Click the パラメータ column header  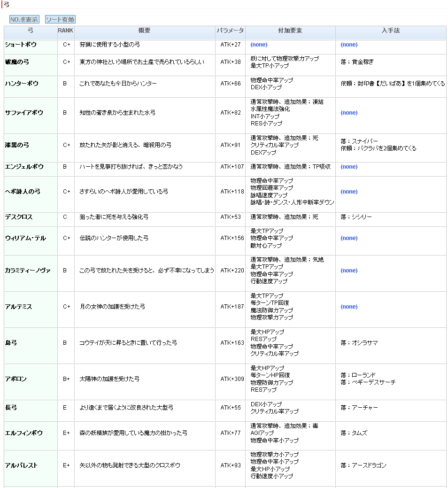[x=230, y=31]
